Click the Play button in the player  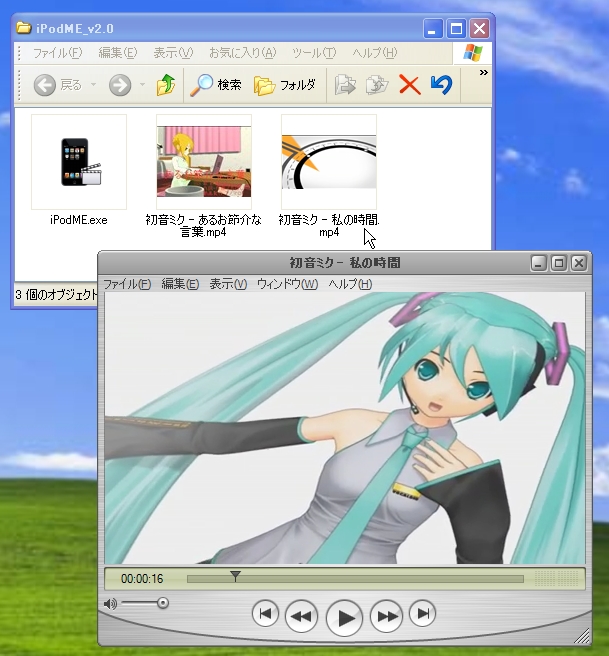(344, 617)
